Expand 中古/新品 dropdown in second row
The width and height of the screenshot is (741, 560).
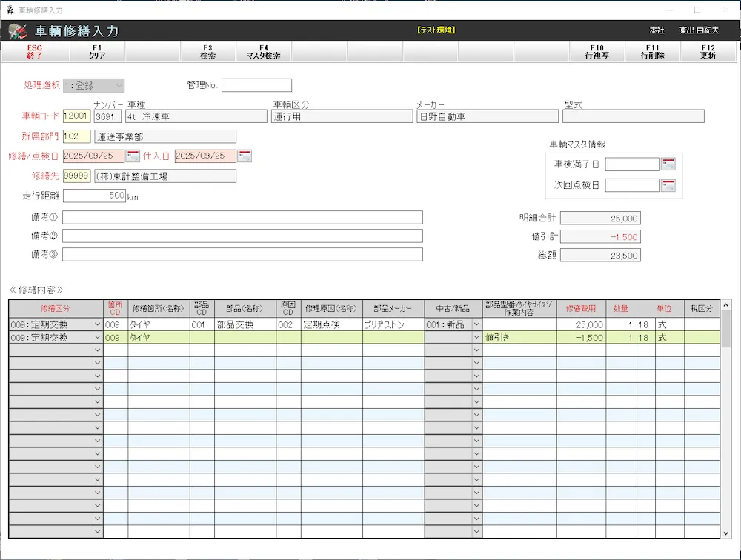(x=476, y=338)
